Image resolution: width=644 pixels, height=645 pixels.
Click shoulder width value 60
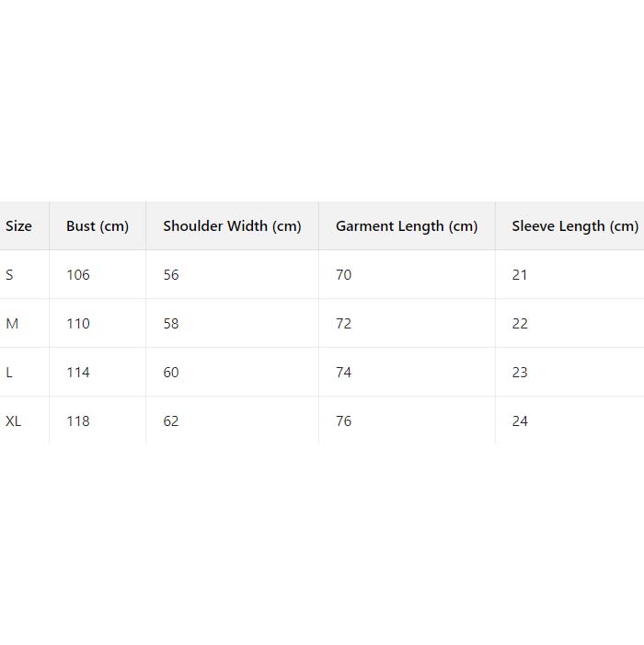171,373
